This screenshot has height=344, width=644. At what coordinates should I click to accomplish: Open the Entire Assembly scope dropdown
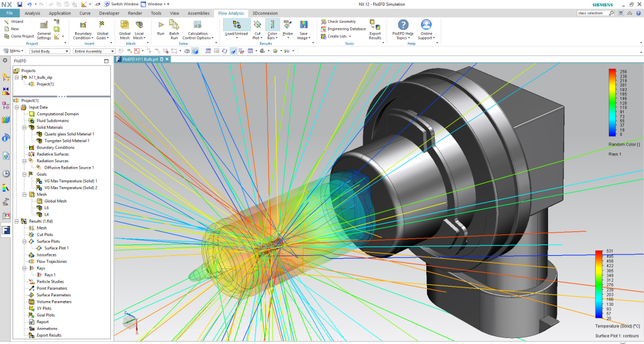(93, 51)
